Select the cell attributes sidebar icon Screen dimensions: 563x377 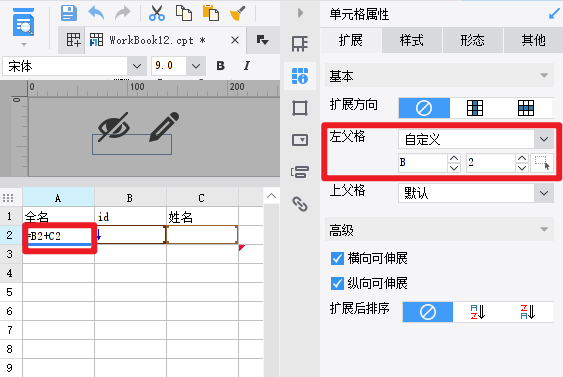tap(300, 76)
